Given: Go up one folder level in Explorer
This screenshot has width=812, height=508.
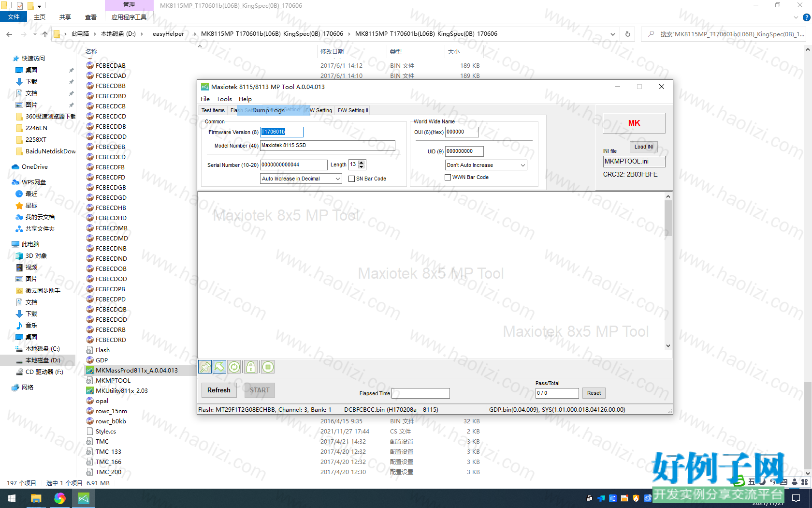Looking at the screenshot, I should (x=45, y=34).
